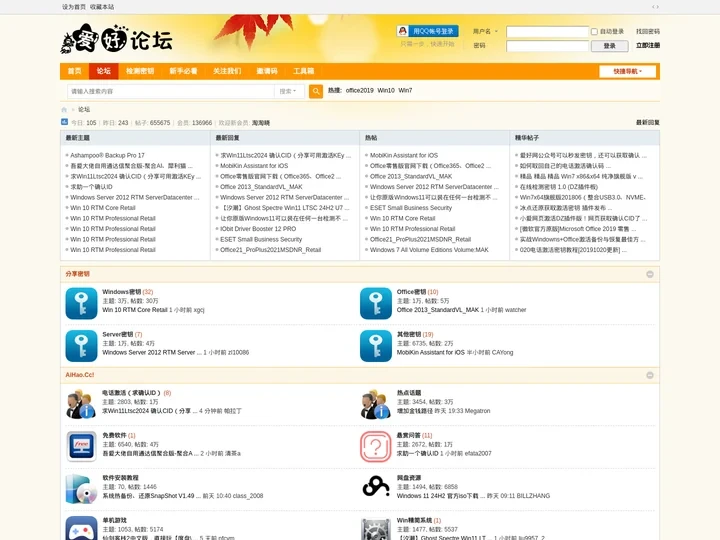This screenshot has height=540, width=720.
Task: Click the 淘淘晴 new member link
Action: coord(260,123)
